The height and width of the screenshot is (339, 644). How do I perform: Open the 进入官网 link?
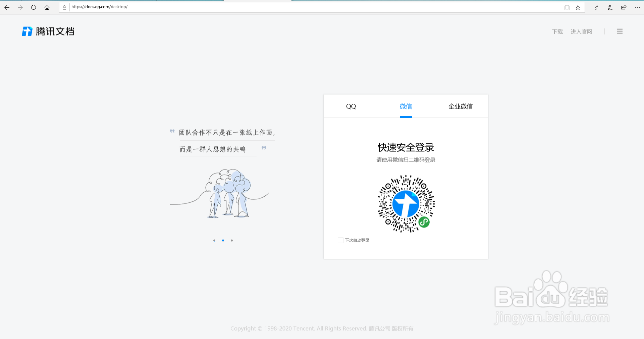tap(582, 31)
